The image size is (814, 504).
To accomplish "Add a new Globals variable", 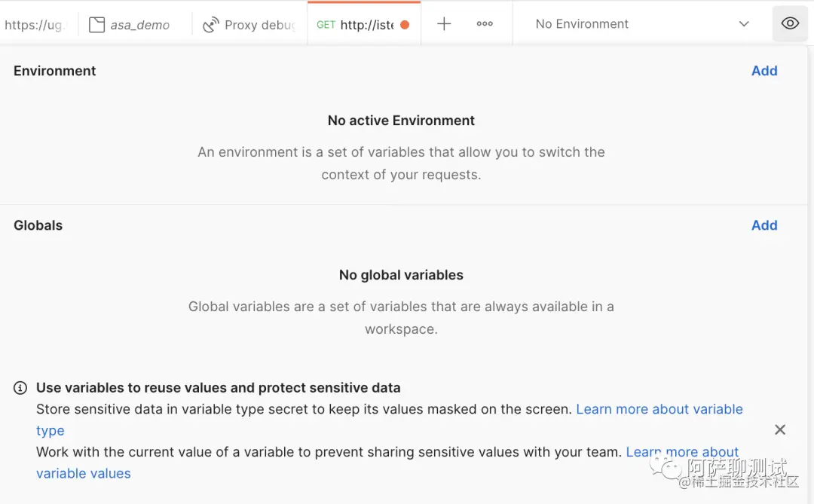I will (764, 225).
